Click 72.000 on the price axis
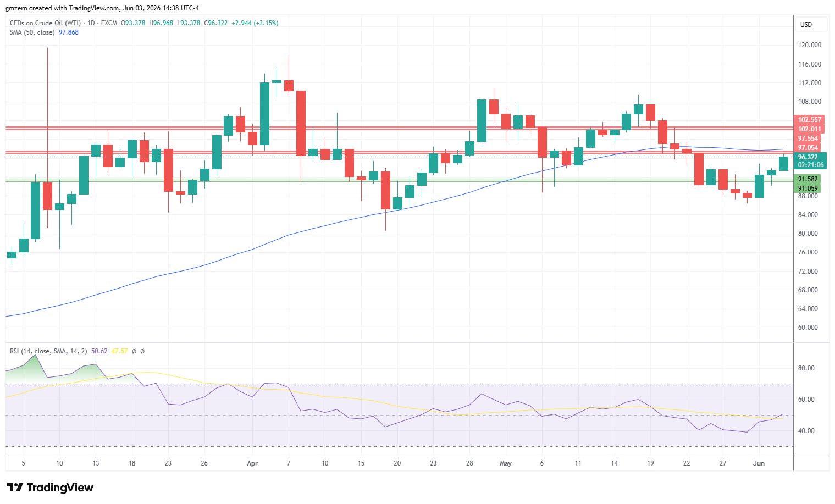This screenshot has width=835, height=504. (808, 272)
